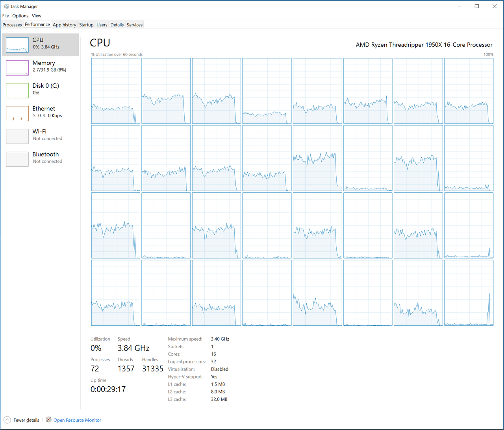The height and width of the screenshot is (430, 504).
Task: Click the L1 cache value 1.5 MB
Action: (218, 384)
